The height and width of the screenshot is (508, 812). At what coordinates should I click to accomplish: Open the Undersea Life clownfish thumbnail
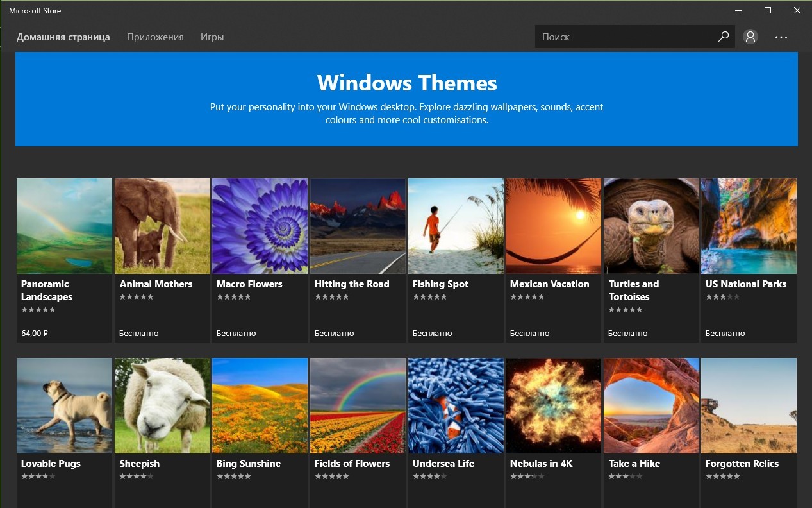click(x=456, y=406)
